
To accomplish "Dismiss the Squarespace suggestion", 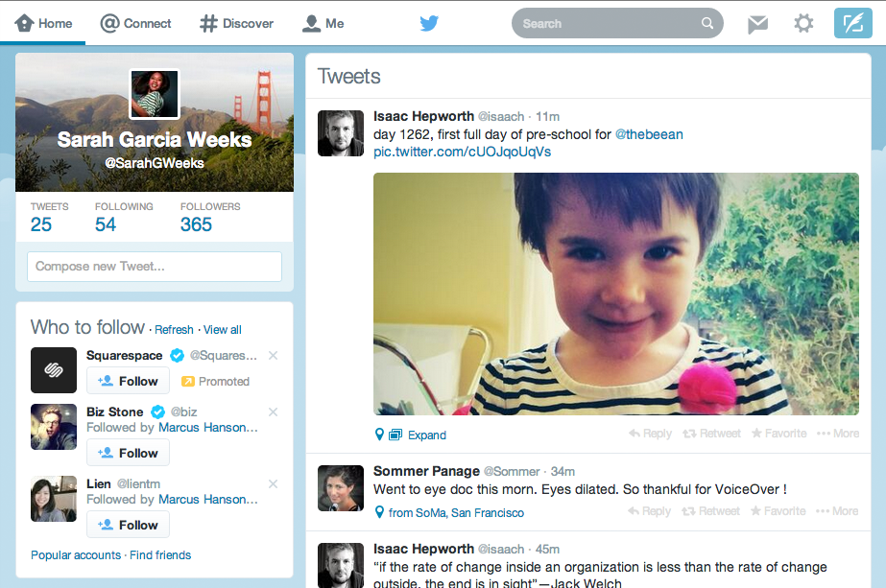I will pos(273,355).
